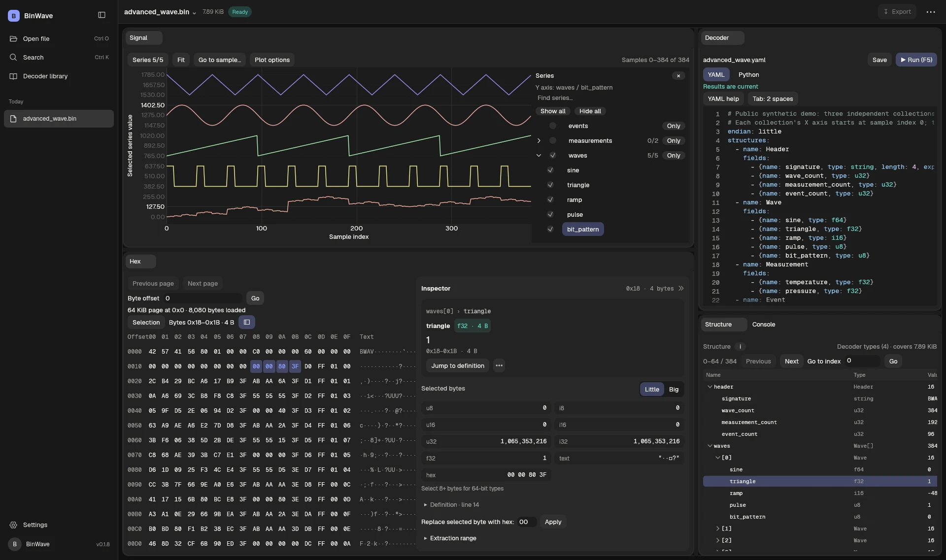Click the Byte offset input field
Image resolution: width=946 pixels, height=560 pixels.
pos(202,298)
